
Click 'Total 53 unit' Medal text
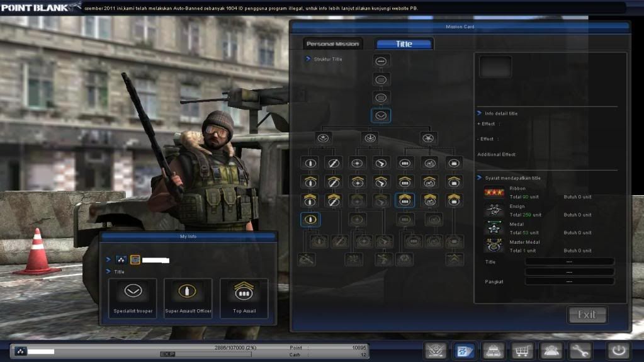(524, 232)
